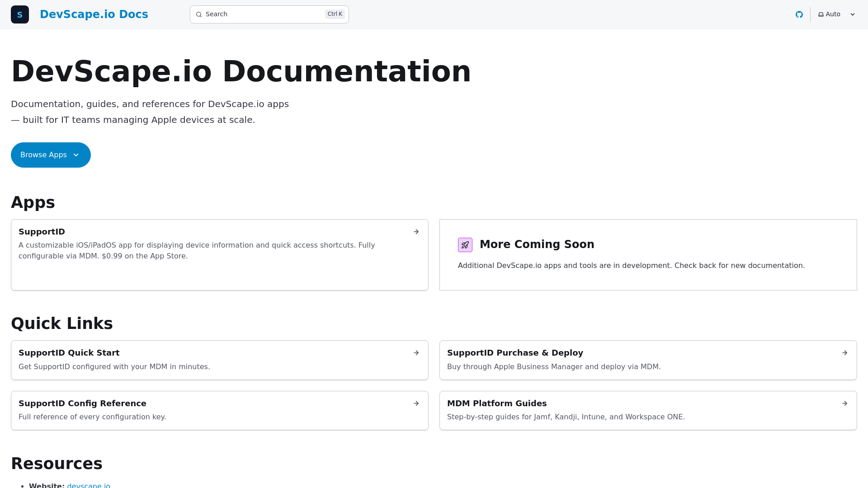Screen dimensions: 868x488
Task: Click text 'Step-by-step guides for Jamf, Kandji'
Action: click(512, 417)
